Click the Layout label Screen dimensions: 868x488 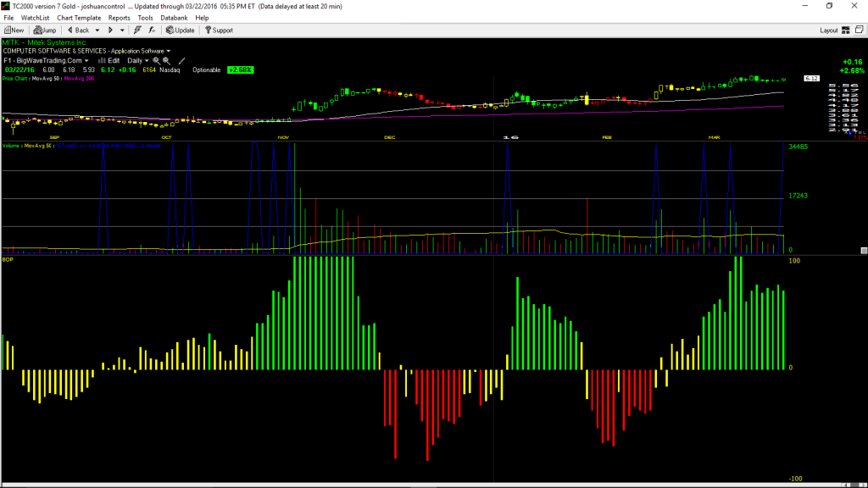[829, 30]
